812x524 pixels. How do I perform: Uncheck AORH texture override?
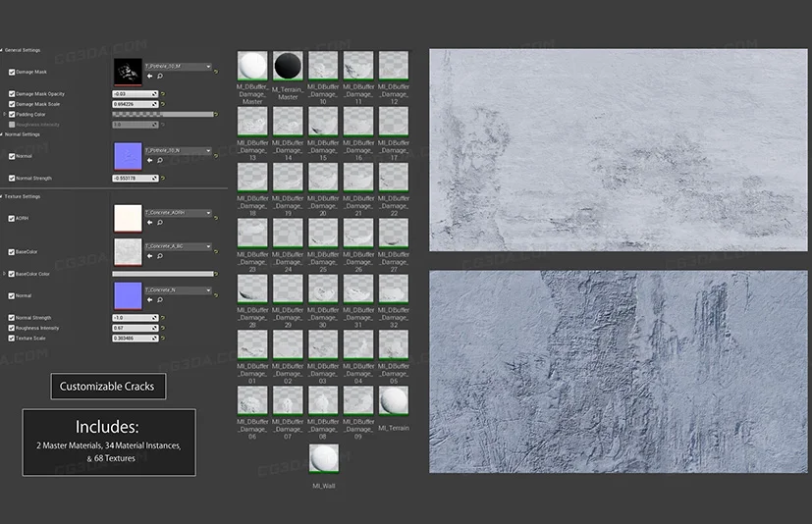12,219
